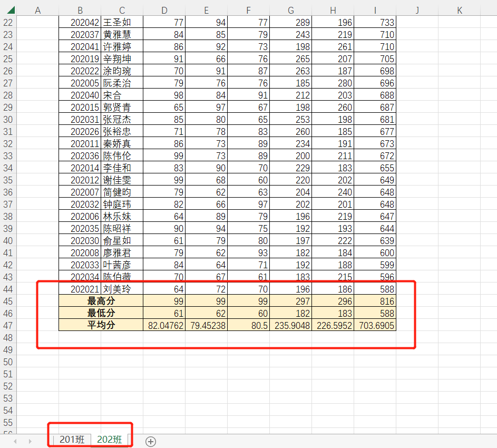Select column G header
This screenshot has width=497, height=448.
click(x=290, y=11)
